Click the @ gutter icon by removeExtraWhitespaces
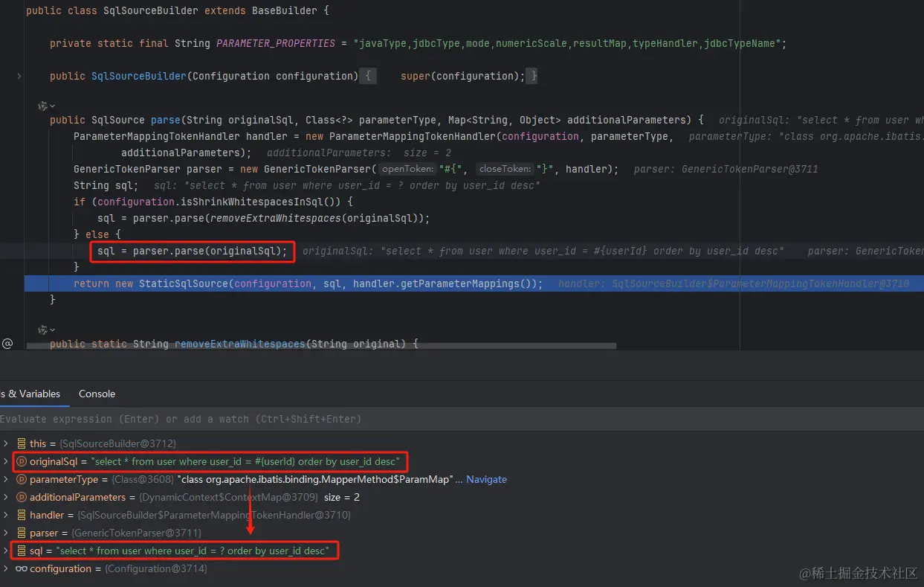 [x=7, y=344]
